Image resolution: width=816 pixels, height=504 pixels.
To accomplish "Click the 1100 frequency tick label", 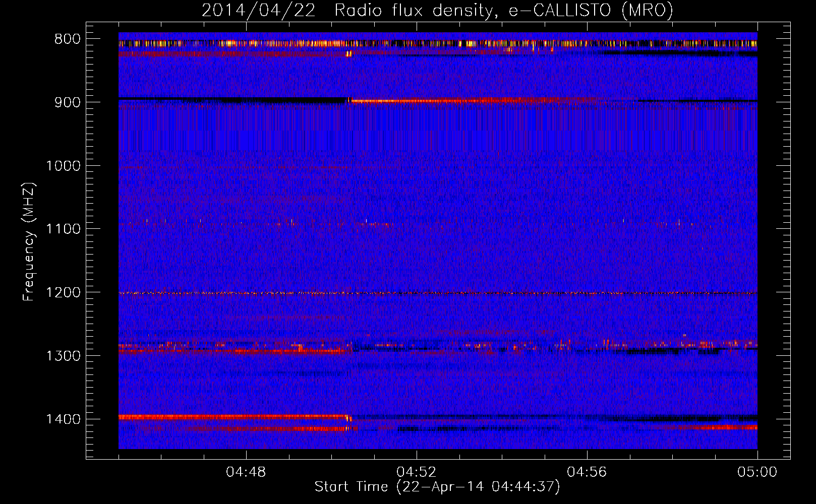I will (64, 229).
